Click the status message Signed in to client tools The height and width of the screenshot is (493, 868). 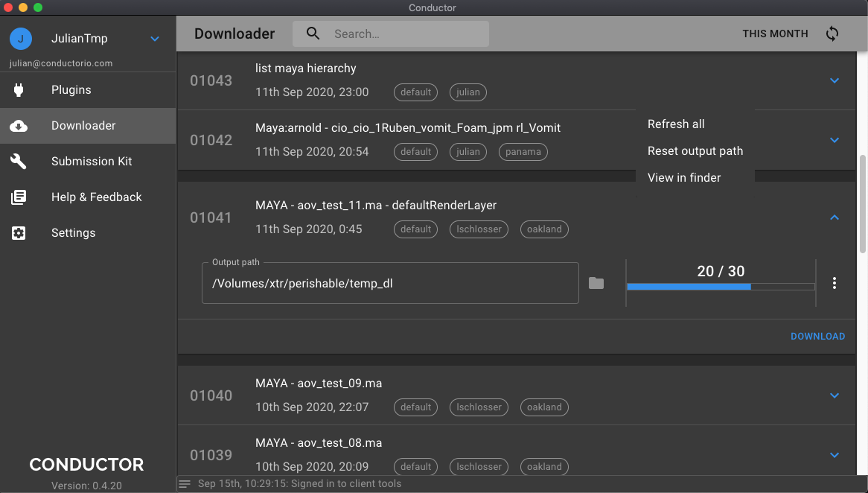[x=346, y=483]
